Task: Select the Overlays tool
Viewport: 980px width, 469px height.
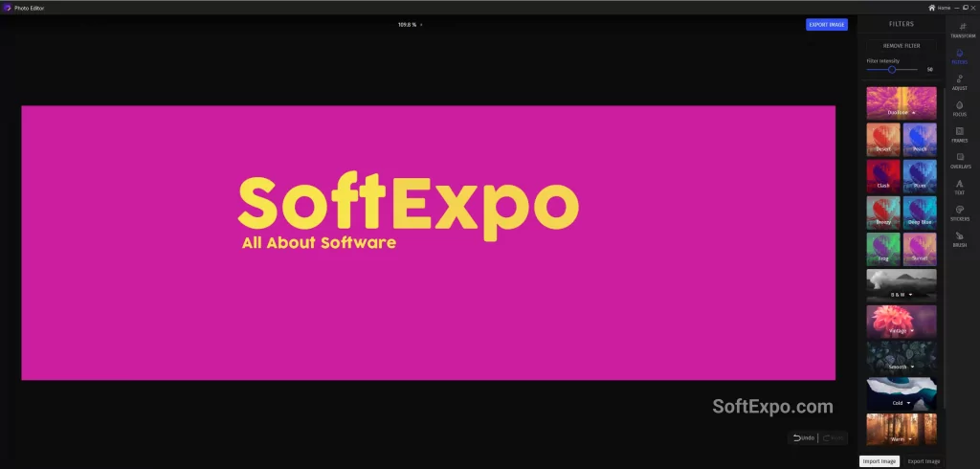Action: pos(959,160)
